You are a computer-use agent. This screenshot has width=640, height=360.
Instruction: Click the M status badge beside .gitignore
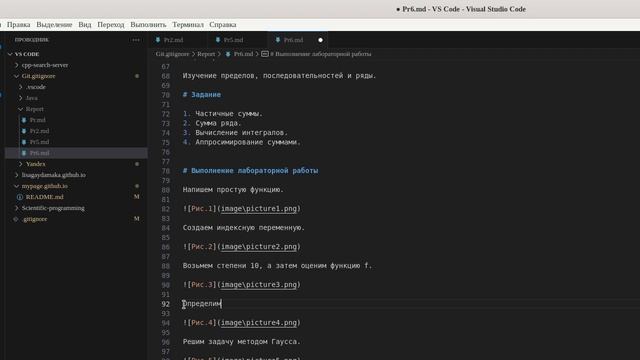(x=137, y=219)
